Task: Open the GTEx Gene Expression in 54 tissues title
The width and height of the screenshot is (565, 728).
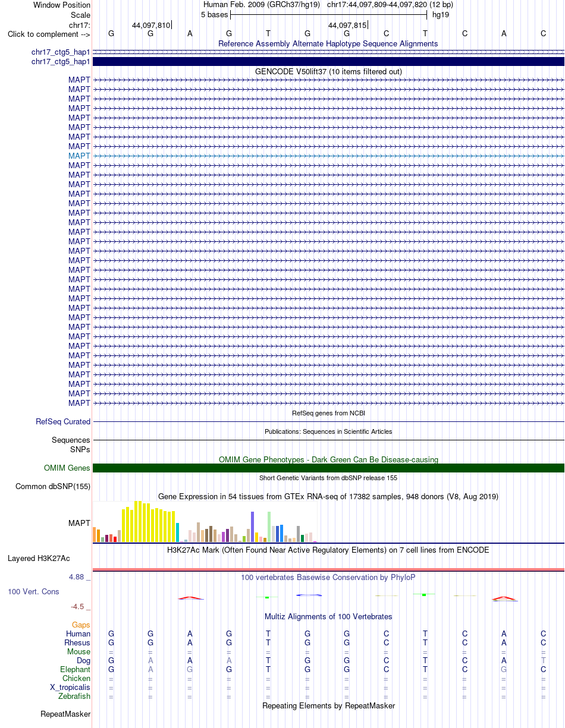Action: [328, 496]
